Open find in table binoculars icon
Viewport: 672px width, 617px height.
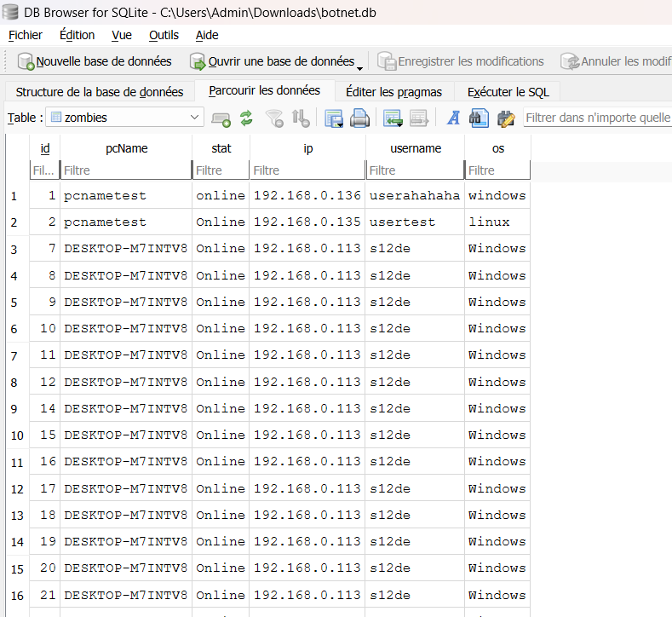(479, 118)
